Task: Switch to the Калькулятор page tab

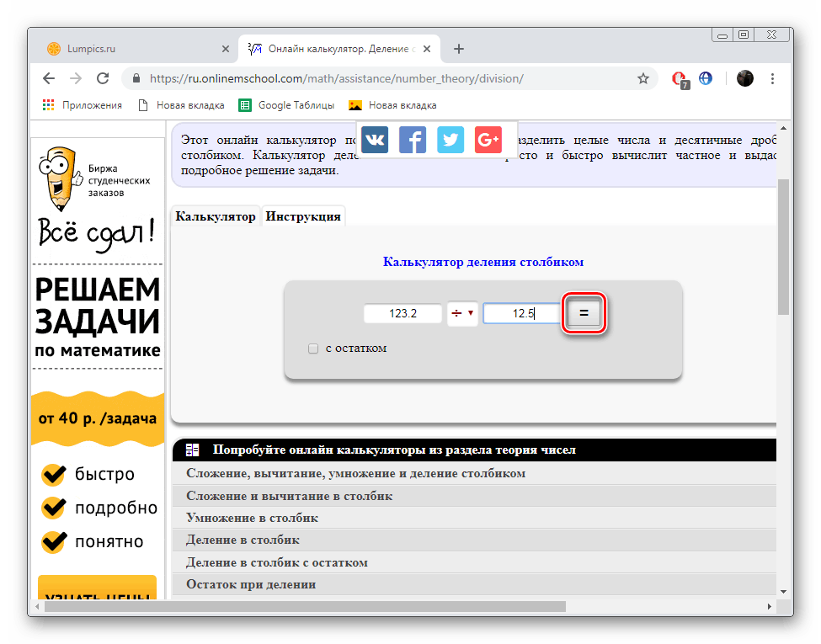Action: pos(216,216)
